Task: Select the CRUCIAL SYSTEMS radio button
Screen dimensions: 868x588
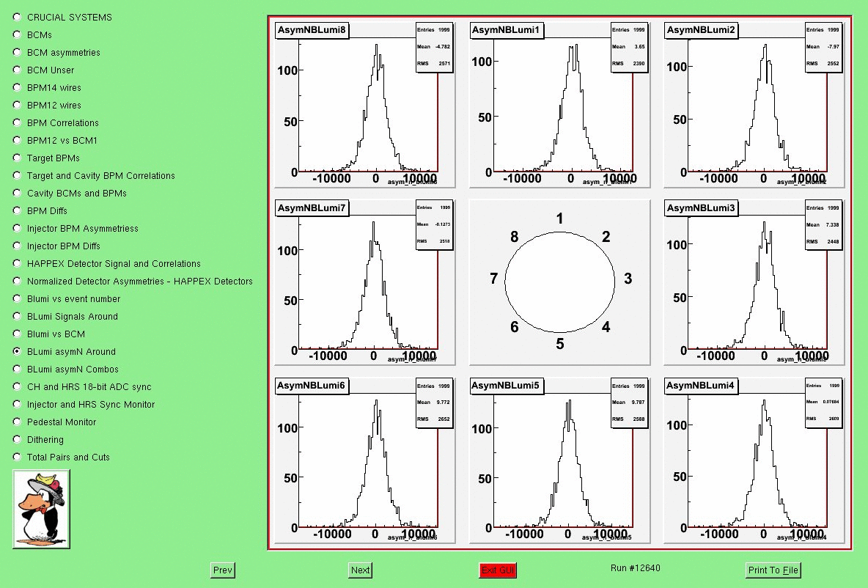Action: (x=17, y=17)
